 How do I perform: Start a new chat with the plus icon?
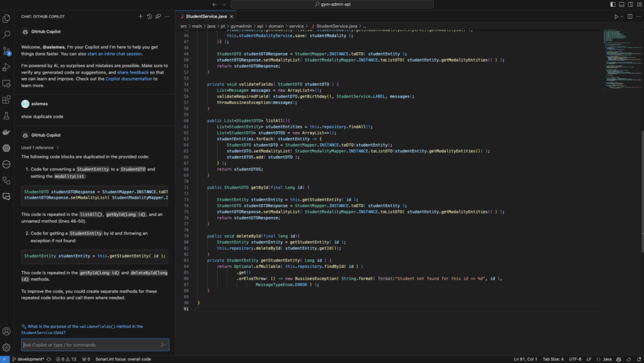[x=140, y=16]
